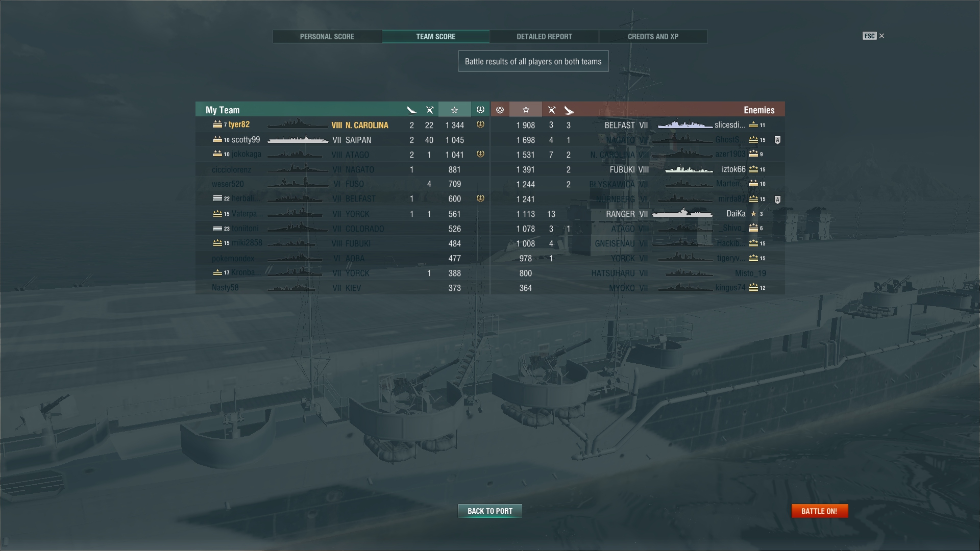Viewport: 980px width, 551px height.
Task: Open the Personal Score tab
Action: coord(327,36)
